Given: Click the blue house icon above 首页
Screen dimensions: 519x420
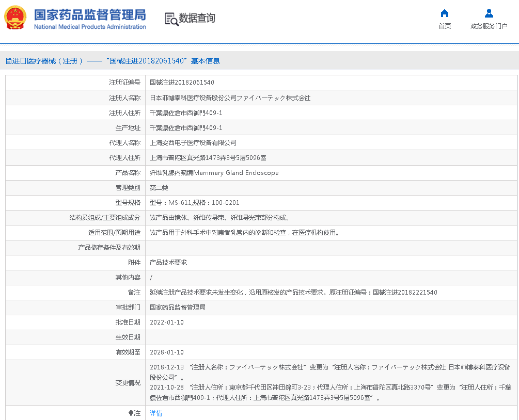Looking at the screenshot, I should (444, 14).
